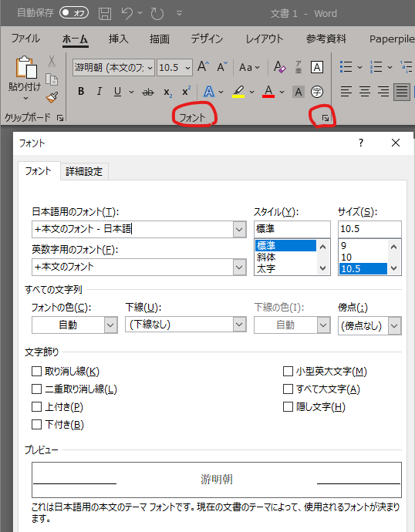Screen dimensions: 415x532
Task: Click the numbered list icon
Action: pos(376,67)
